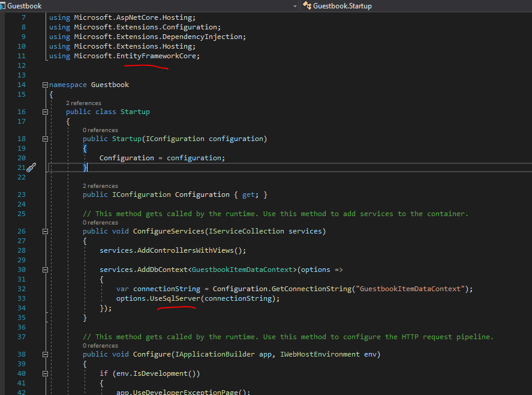This screenshot has width=532, height=395.
Task: Collapse the Startup constructor block
Action: (45, 139)
